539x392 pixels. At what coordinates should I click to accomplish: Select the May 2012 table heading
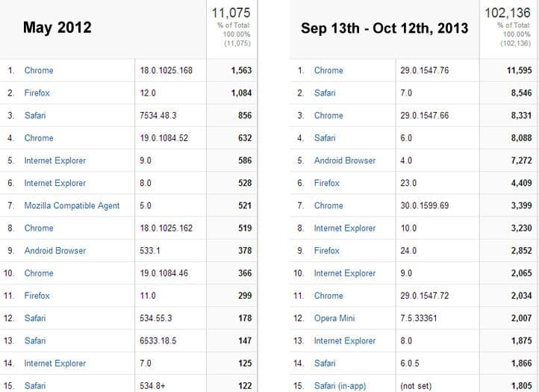tap(57, 28)
